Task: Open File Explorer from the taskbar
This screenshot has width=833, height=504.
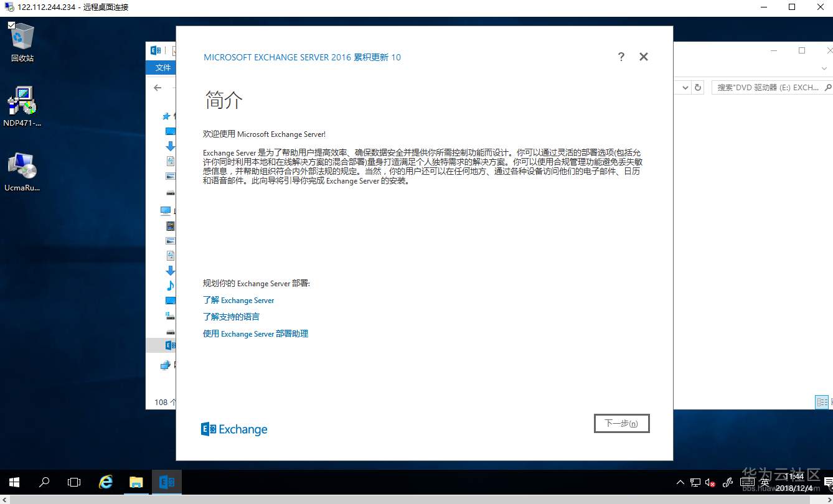Action: point(136,482)
